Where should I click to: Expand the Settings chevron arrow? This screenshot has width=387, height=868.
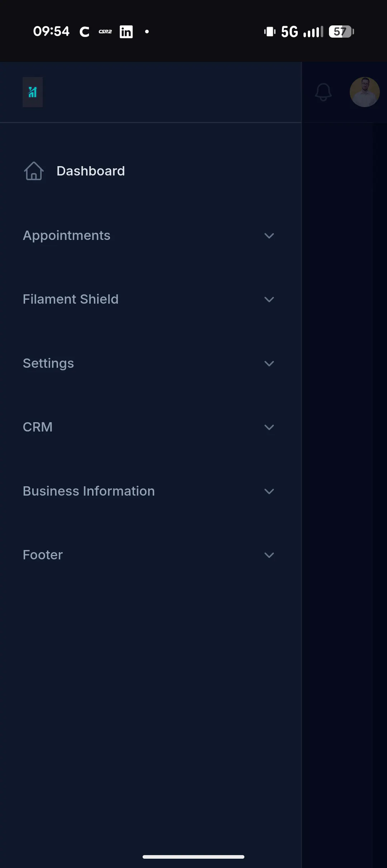click(269, 363)
